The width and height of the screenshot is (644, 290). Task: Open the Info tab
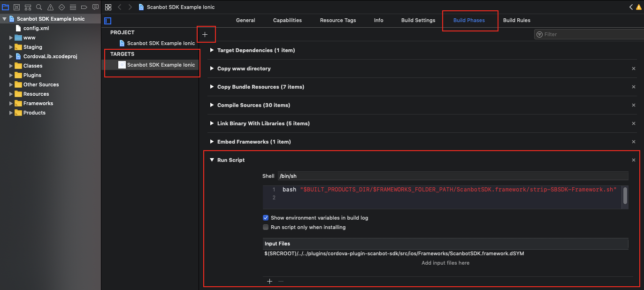click(x=379, y=20)
